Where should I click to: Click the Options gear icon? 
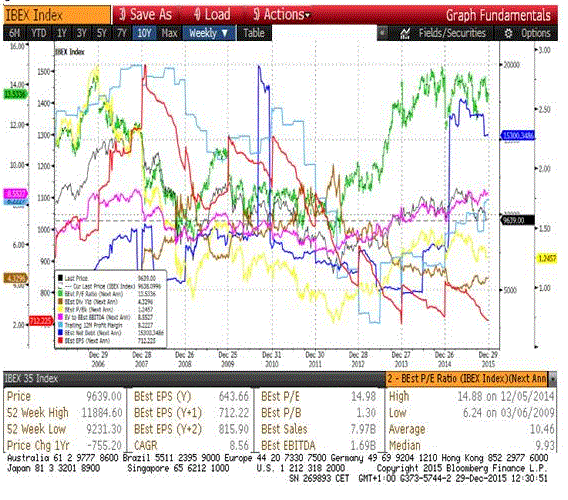point(508,33)
